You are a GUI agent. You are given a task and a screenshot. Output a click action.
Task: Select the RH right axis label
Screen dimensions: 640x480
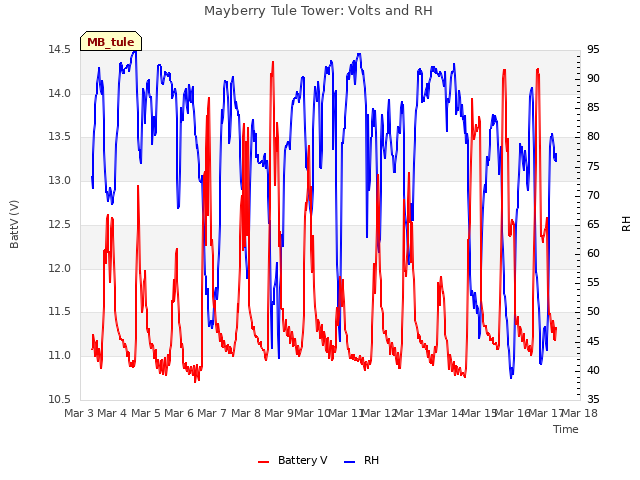click(x=626, y=224)
